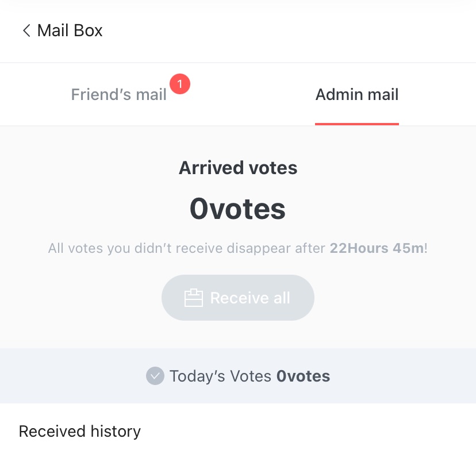Open the Received history section heading
The width and height of the screenshot is (476, 458).
click(x=80, y=431)
